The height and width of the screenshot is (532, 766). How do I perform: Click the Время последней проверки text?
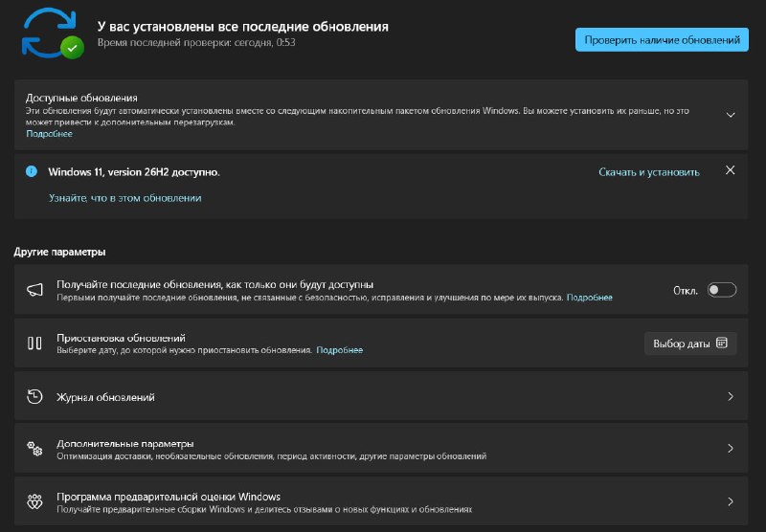tap(196, 42)
